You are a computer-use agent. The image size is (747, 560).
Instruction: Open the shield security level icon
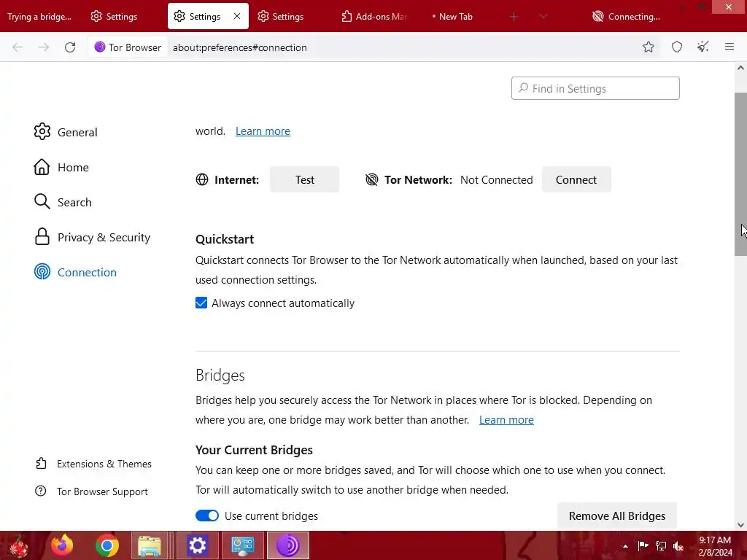click(677, 47)
